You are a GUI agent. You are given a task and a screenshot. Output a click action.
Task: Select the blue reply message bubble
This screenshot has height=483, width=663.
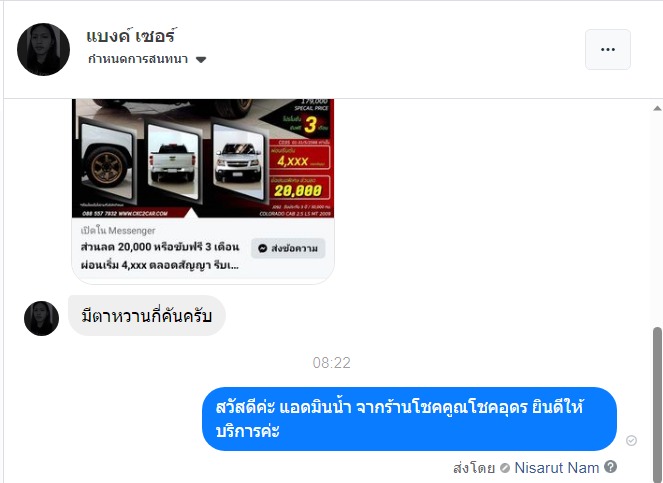coord(409,419)
